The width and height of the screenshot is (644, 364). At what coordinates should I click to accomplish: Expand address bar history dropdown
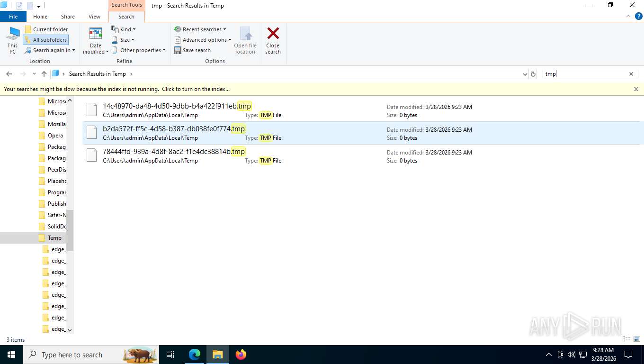[524, 74]
